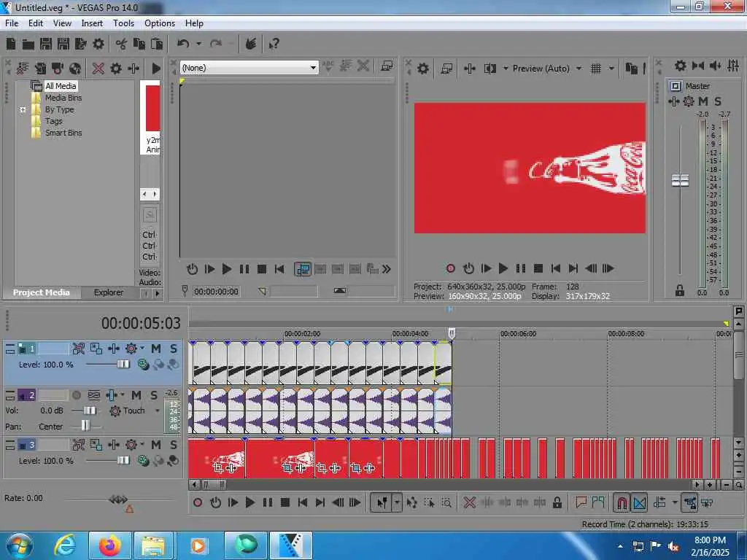Undo last action with the undo arrow
This screenshot has width=747, height=560.
coord(183,44)
